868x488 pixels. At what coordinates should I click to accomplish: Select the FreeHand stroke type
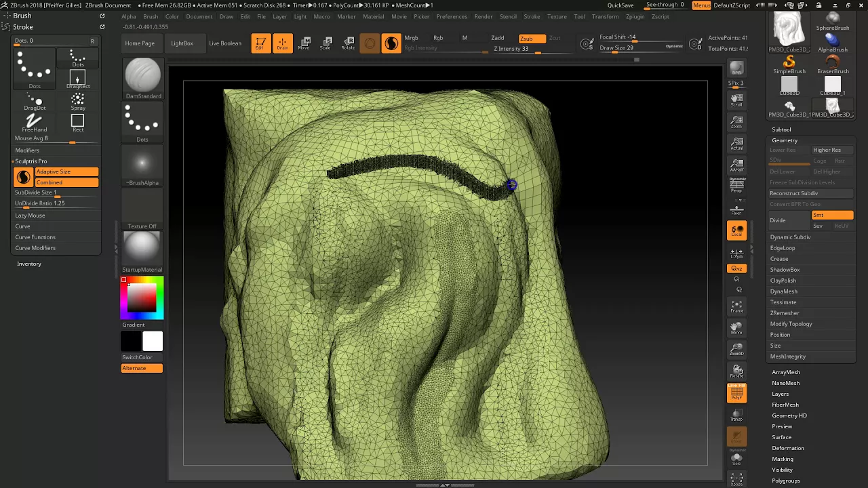[35, 123]
